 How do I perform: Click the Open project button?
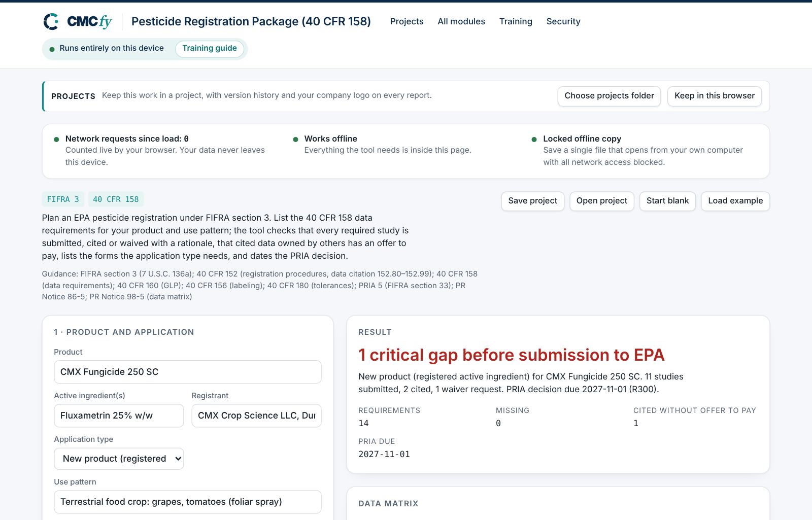coord(601,201)
